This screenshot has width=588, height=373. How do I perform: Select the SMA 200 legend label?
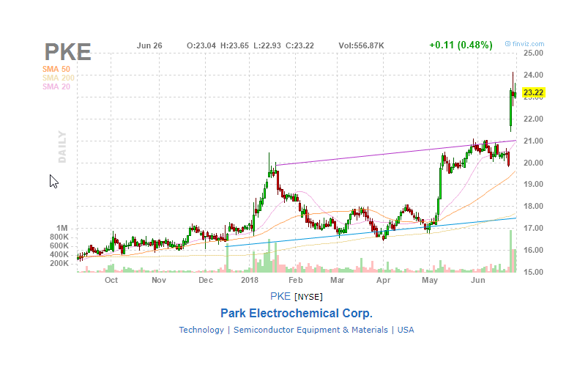point(58,78)
